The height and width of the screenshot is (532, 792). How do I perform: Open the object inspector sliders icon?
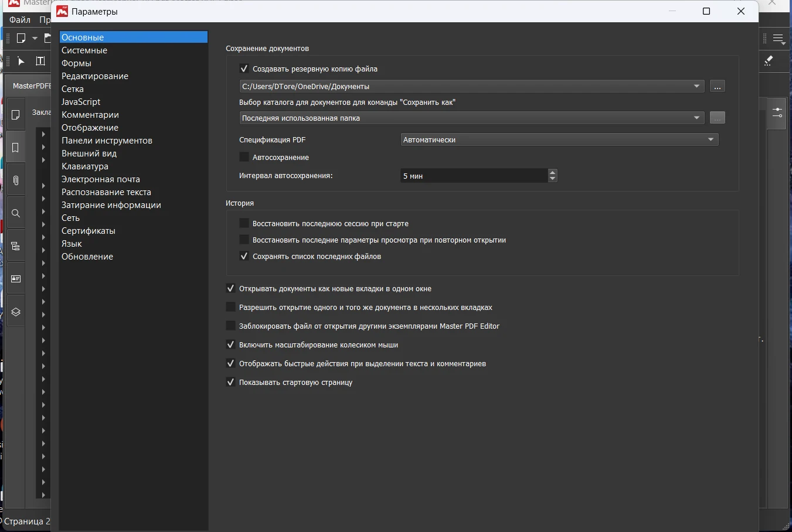[777, 112]
